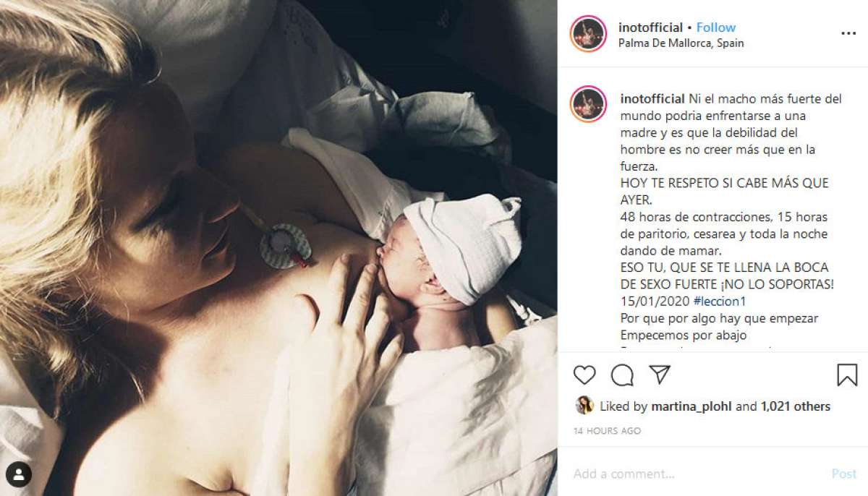Open comments via speech bubble icon
The height and width of the screenshot is (496, 868).
pos(622,375)
